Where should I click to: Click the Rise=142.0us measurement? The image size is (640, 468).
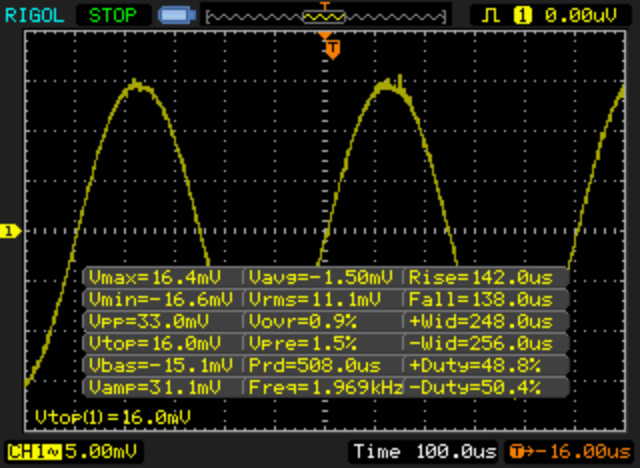click(x=481, y=277)
